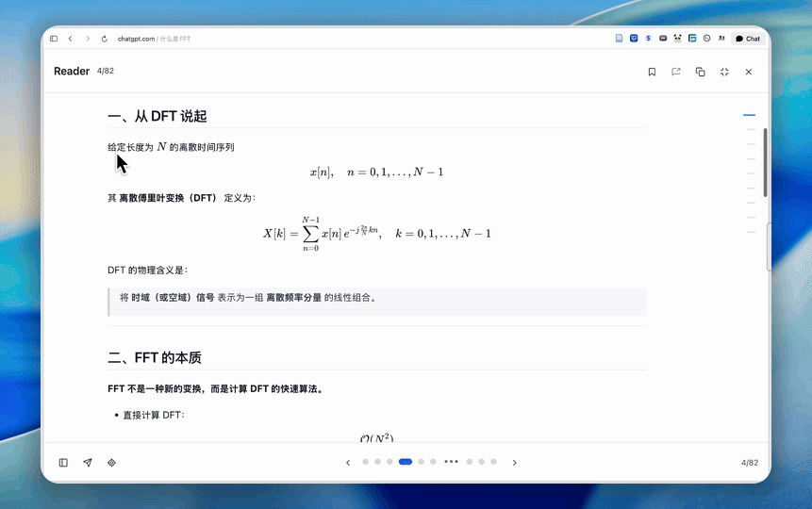Share the Reader message via export icon
812x509 pixels.
(x=676, y=72)
